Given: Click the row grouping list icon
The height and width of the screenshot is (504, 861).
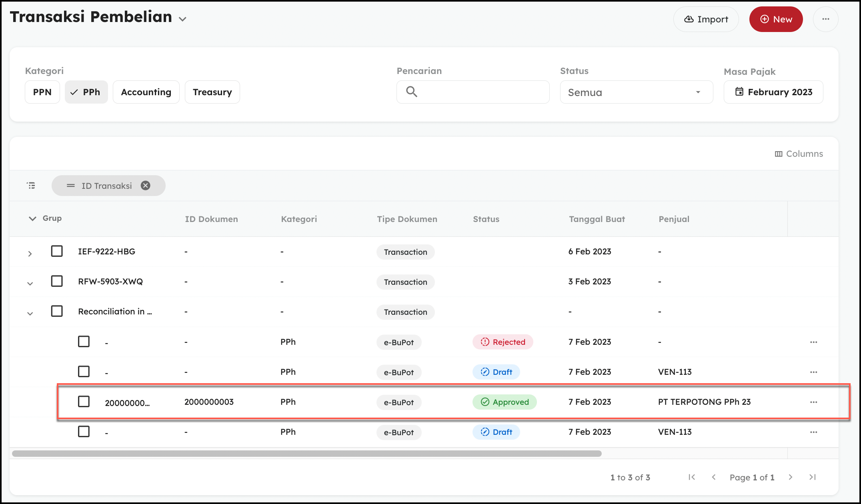Looking at the screenshot, I should (x=31, y=186).
